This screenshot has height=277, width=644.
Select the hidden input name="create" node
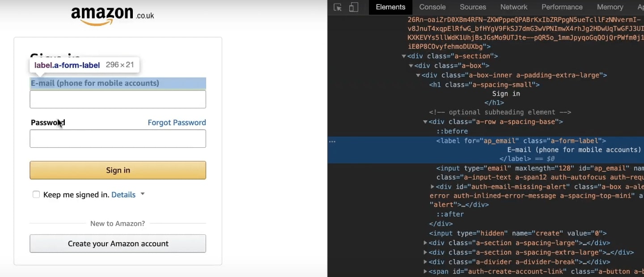point(517,233)
